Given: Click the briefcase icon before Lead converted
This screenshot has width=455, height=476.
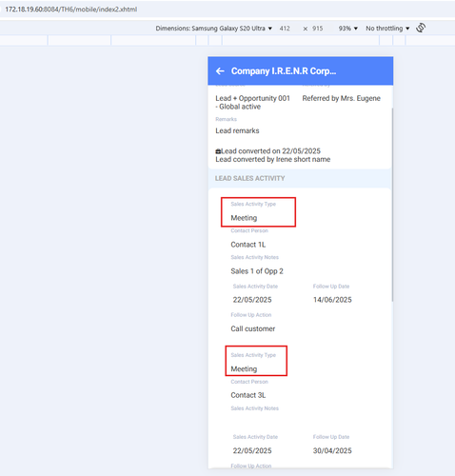Looking at the screenshot, I should (218, 151).
